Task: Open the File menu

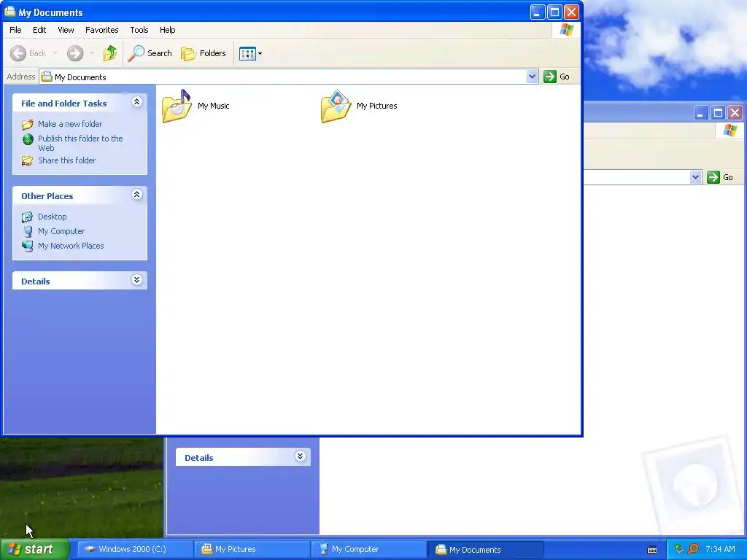Action: pyautogui.click(x=15, y=29)
